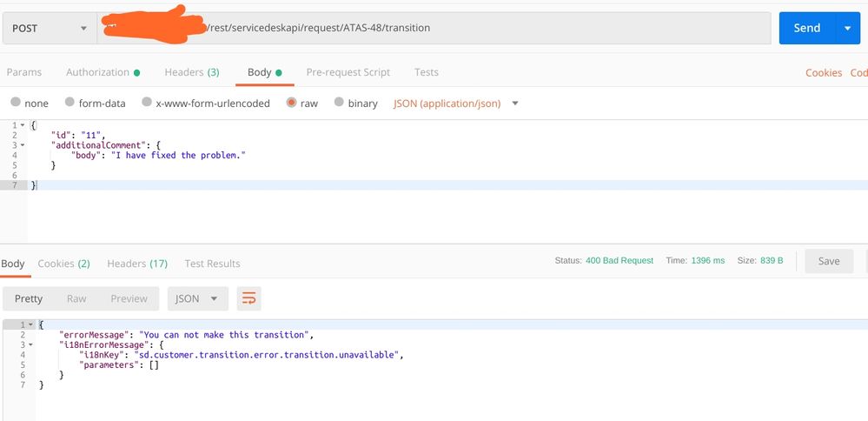Select x-www-form-urlencoded body type

click(206, 103)
